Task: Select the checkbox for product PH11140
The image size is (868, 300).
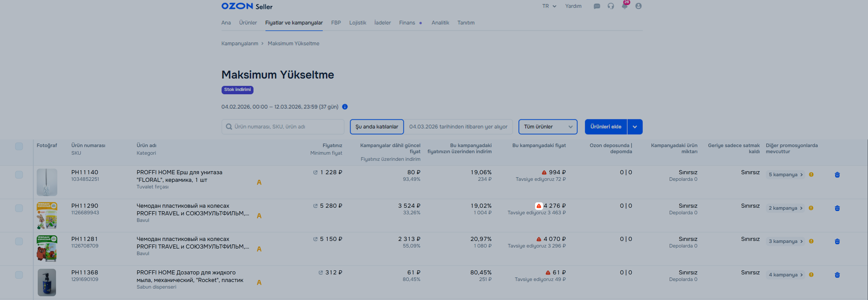Action: click(19, 174)
